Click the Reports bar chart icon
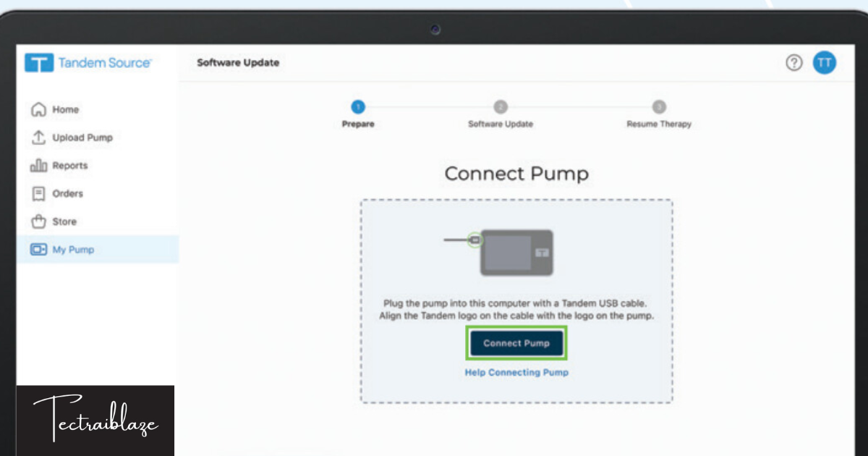The height and width of the screenshot is (456, 868). [x=38, y=166]
